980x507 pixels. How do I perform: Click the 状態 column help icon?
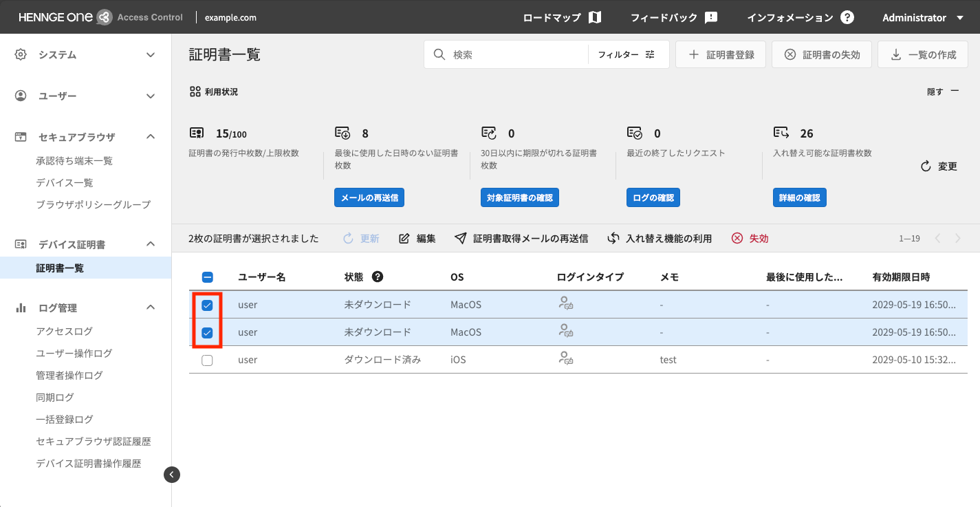377,277
